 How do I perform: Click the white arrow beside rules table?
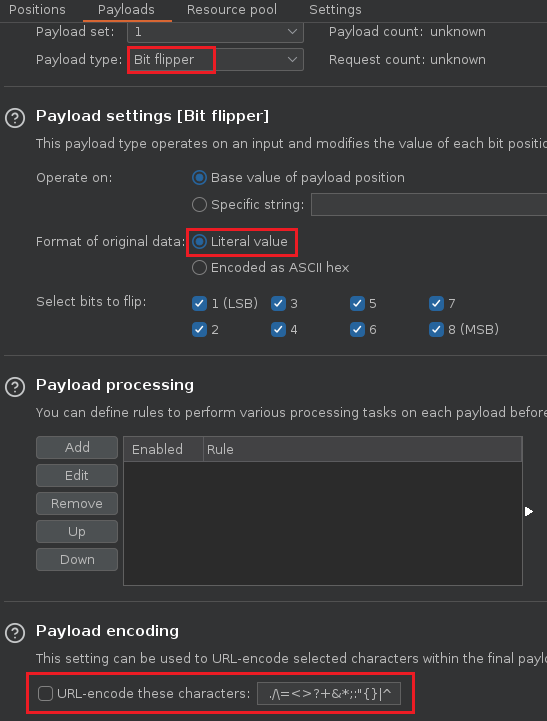[x=529, y=511]
